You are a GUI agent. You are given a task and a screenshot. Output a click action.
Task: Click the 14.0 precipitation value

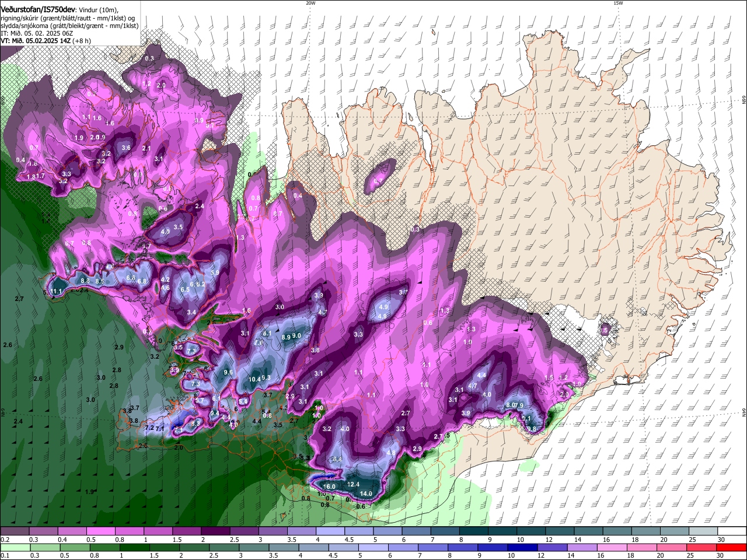366,494
